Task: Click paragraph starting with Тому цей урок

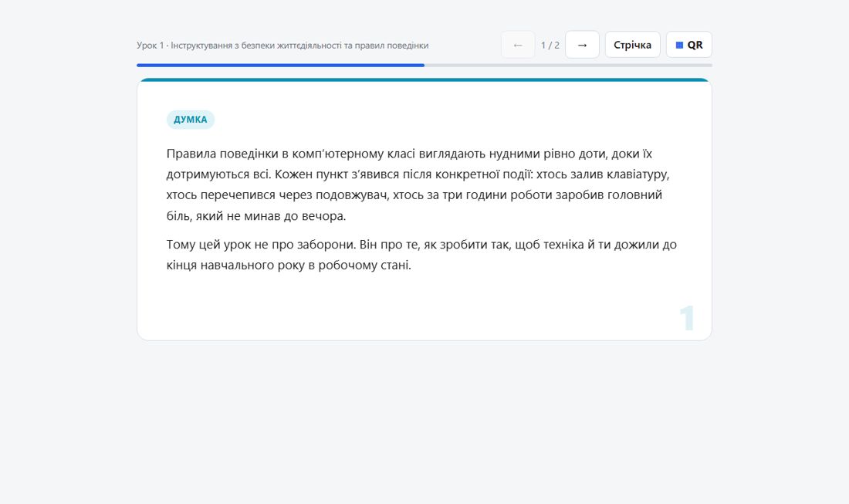Action: [x=421, y=255]
